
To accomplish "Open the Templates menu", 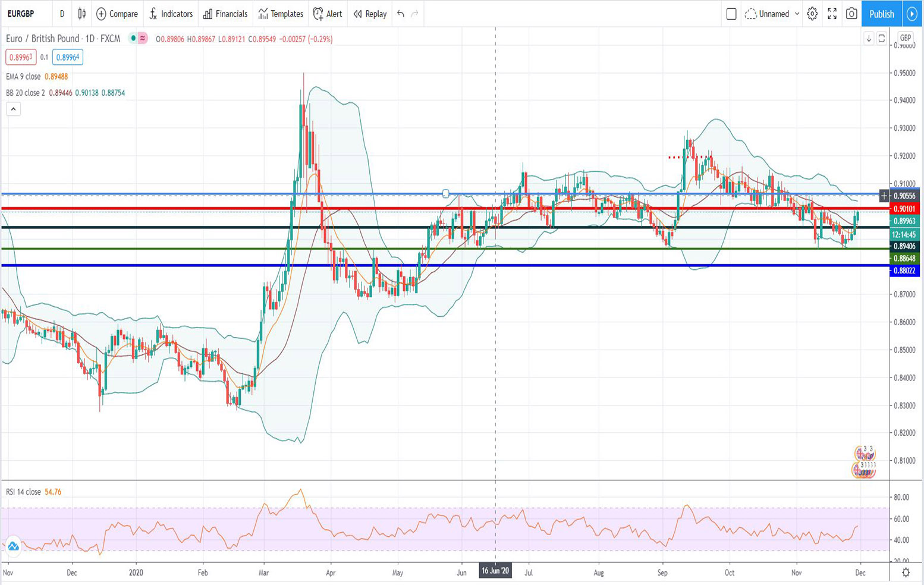I will 280,13.
